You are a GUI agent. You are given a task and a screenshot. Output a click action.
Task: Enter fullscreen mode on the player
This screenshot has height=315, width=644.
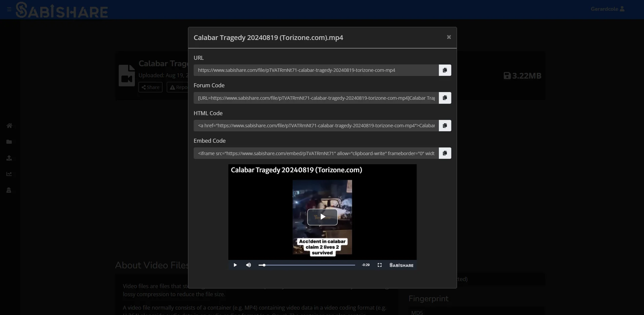pos(379,265)
